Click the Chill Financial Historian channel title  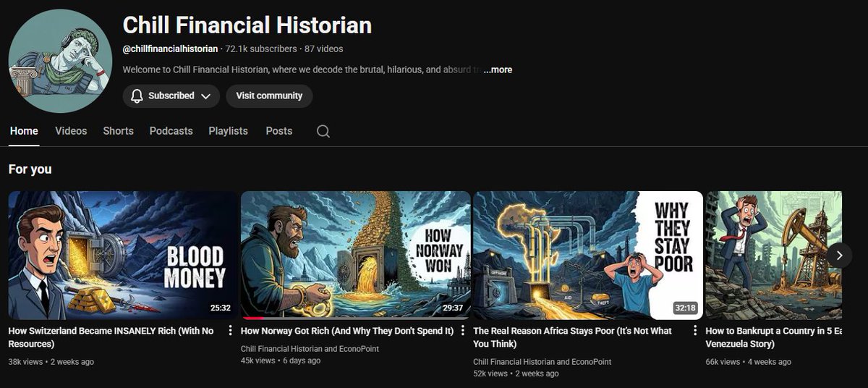click(247, 25)
